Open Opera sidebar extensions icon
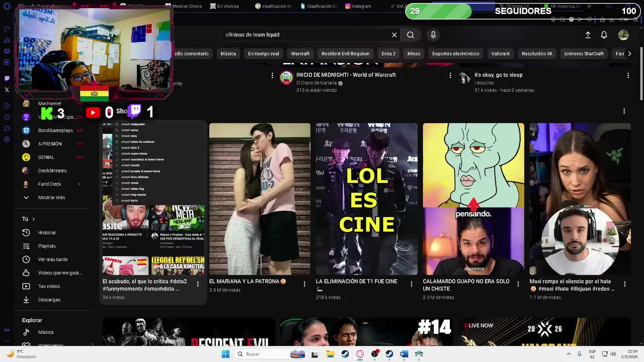The image size is (644, 362). [7, 128]
